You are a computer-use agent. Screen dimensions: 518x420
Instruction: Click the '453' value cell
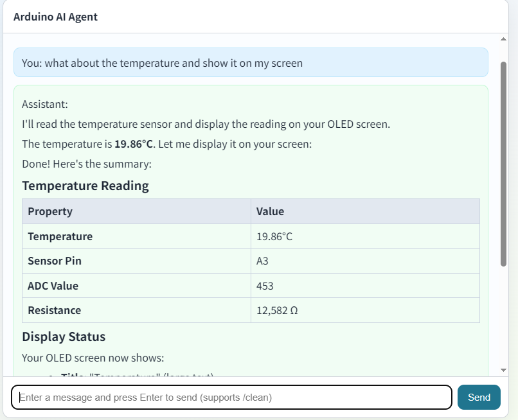pos(366,286)
